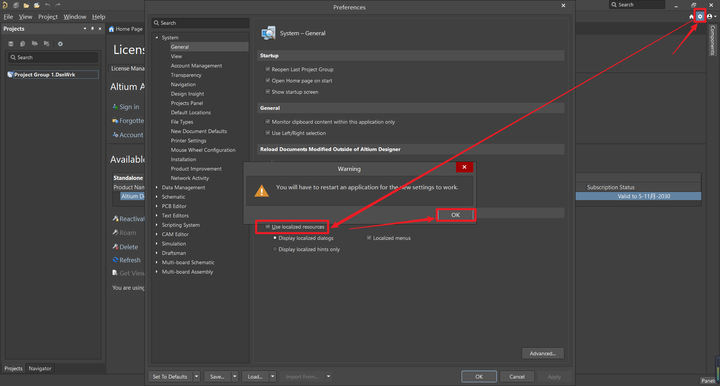Enable Use localized resources checkbox
Image resolution: width=720 pixels, height=386 pixels.
[x=268, y=227]
